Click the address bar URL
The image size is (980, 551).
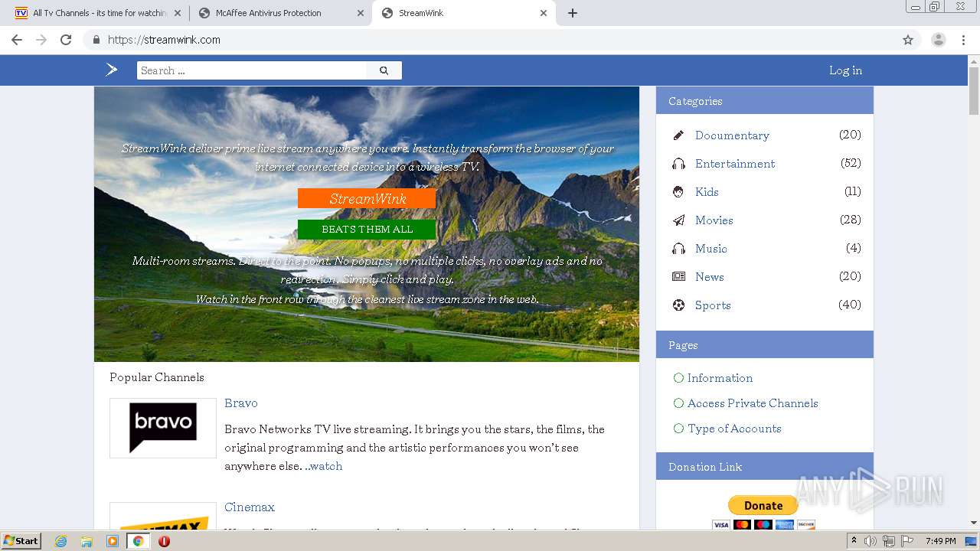(164, 40)
